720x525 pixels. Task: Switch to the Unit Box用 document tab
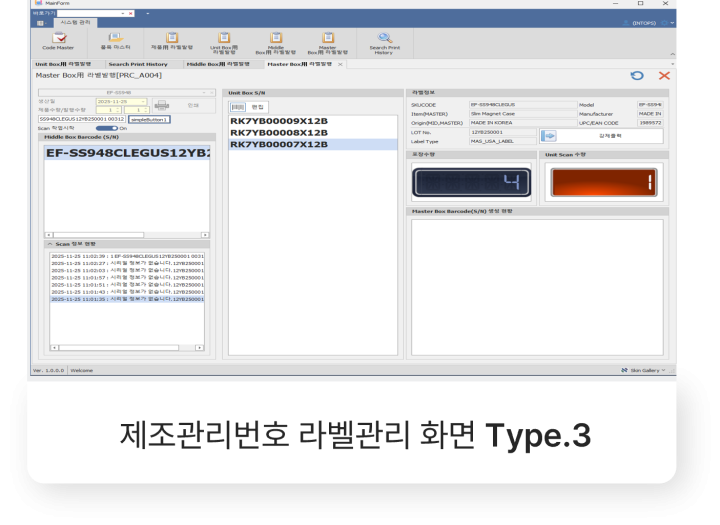pyautogui.click(x=63, y=64)
